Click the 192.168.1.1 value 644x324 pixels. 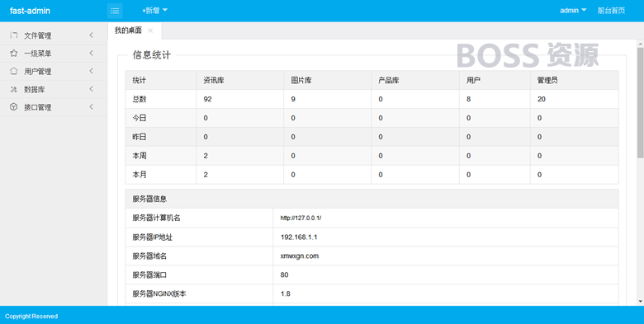(x=299, y=237)
